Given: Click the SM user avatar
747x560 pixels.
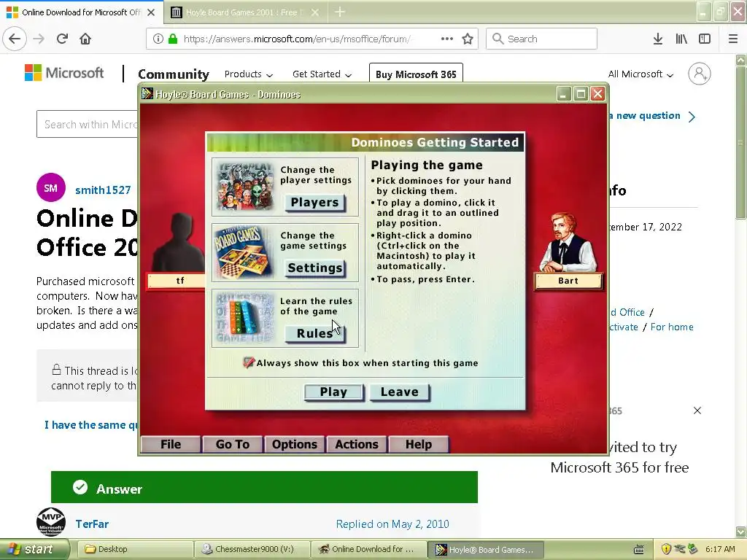Looking at the screenshot, I should click(51, 187).
